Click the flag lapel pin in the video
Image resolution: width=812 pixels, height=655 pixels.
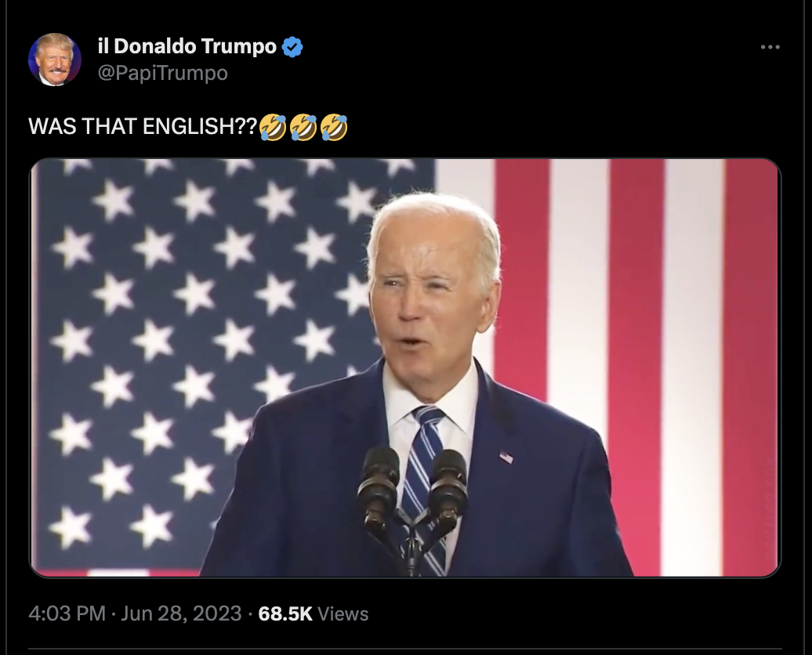pyautogui.click(x=506, y=458)
